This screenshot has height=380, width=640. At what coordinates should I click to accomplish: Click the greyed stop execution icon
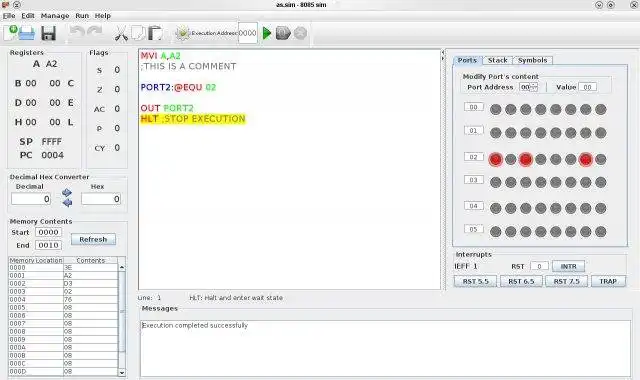tap(300, 33)
